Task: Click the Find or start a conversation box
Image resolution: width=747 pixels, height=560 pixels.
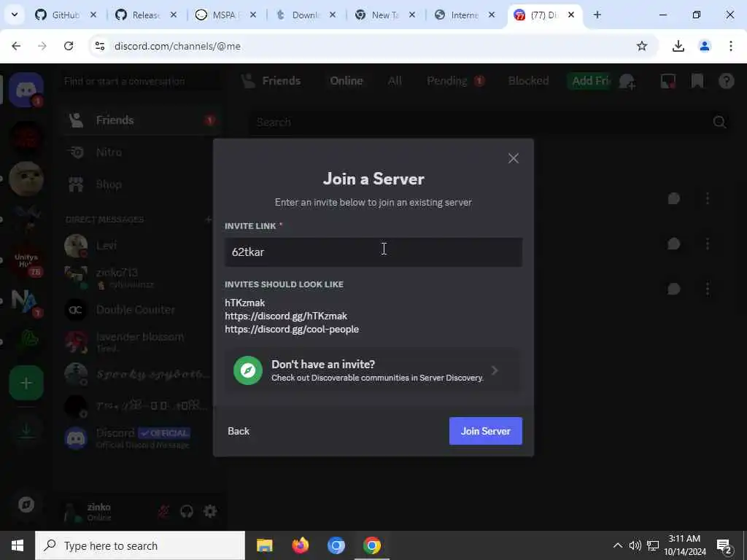Action: click(142, 81)
